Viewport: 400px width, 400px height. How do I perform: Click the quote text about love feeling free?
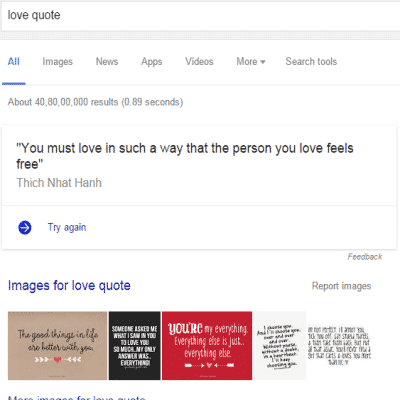tap(185, 156)
